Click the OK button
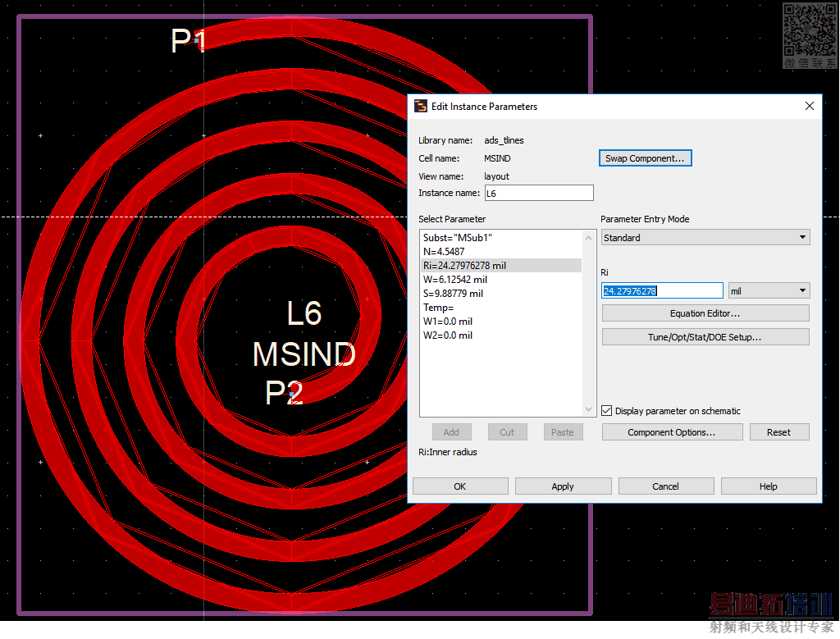 460,486
